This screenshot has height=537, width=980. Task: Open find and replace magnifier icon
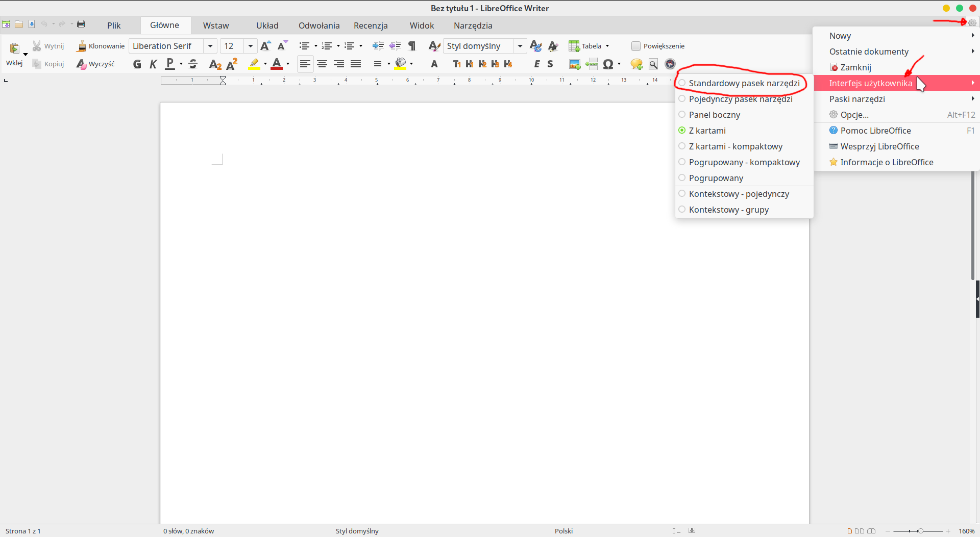653,64
